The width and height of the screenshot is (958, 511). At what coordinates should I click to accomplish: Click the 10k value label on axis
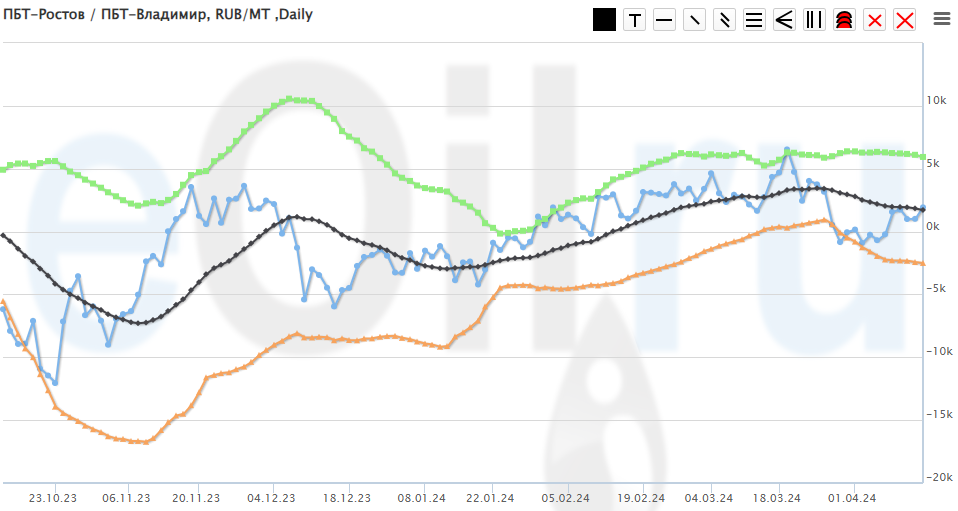tap(936, 100)
